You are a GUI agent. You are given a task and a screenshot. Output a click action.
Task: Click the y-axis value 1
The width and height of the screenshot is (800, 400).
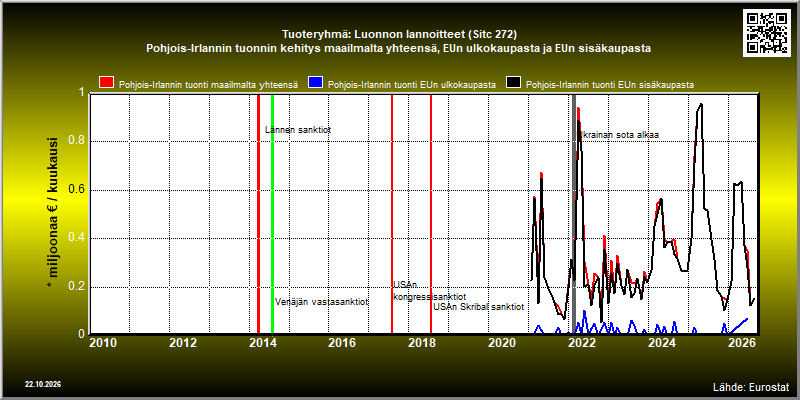coord(83,92)
